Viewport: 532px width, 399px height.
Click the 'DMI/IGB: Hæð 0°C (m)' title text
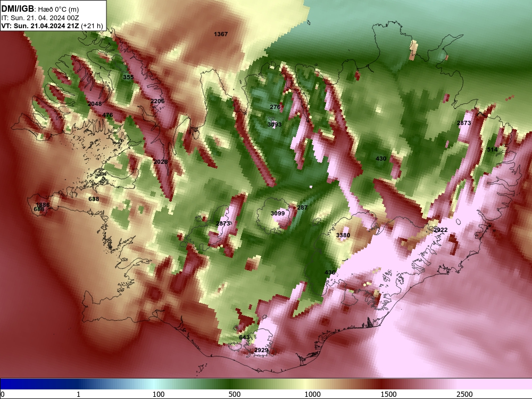[x=40, y=9]
